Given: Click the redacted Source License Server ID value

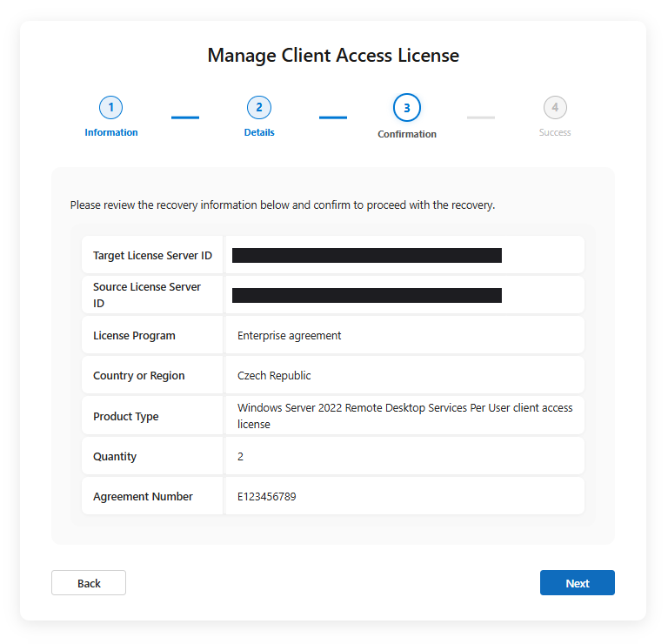Looking at the screenshot, I should click(x=367, y=295).
